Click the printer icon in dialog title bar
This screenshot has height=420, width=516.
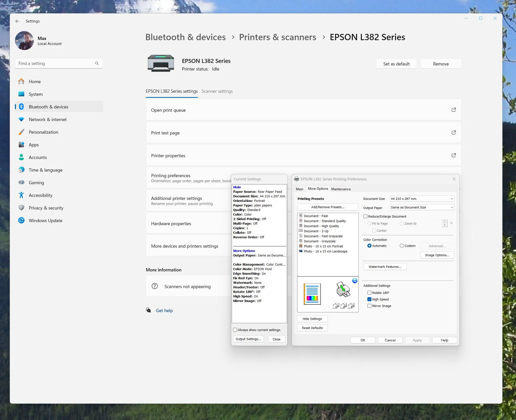296,179
